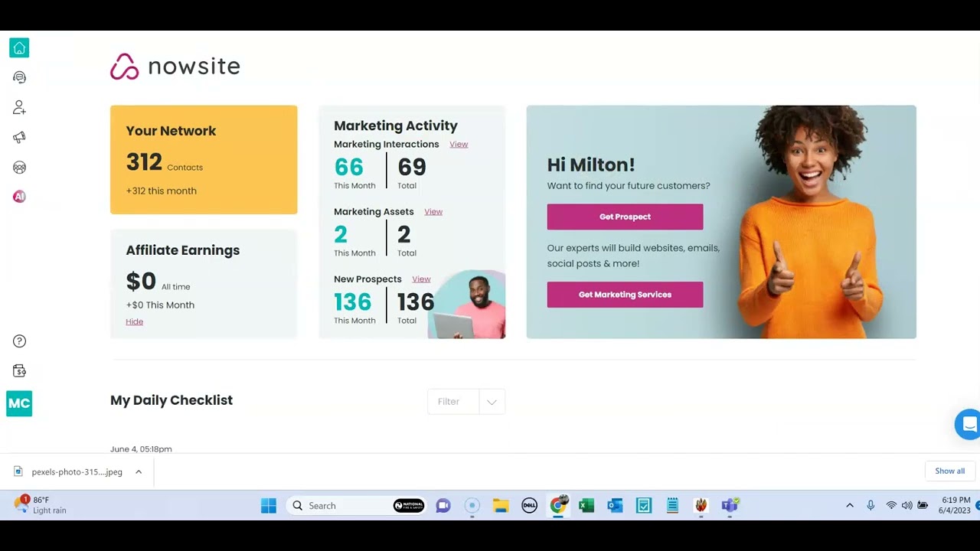
Task: Open the weather widget showing 86°F
Action: (x=41, y=505)
